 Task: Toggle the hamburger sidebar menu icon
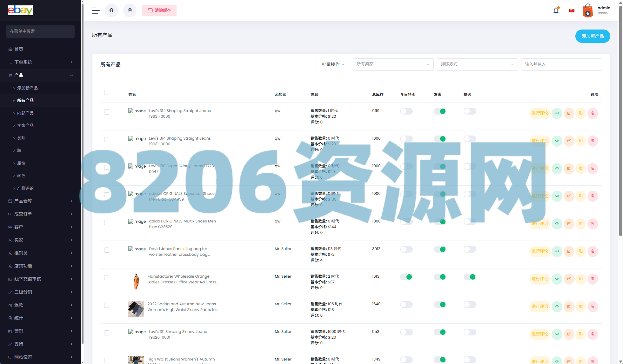tap(96, 10)
